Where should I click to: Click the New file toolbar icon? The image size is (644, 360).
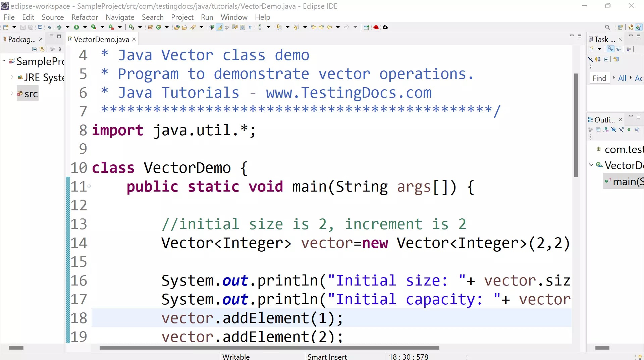[6, 27]
